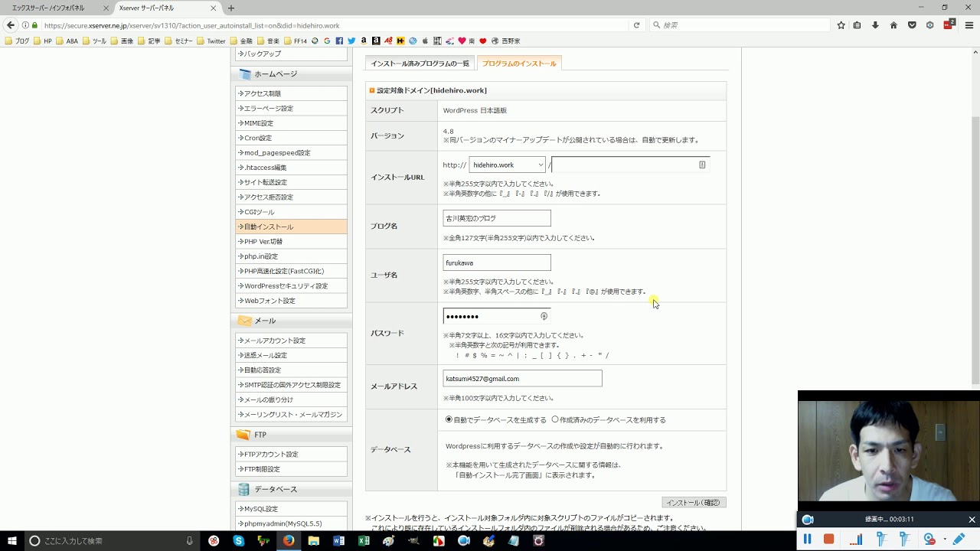Pause the screen recording
The width and height of the screenshot is (980, 551).
coord(807,539)
